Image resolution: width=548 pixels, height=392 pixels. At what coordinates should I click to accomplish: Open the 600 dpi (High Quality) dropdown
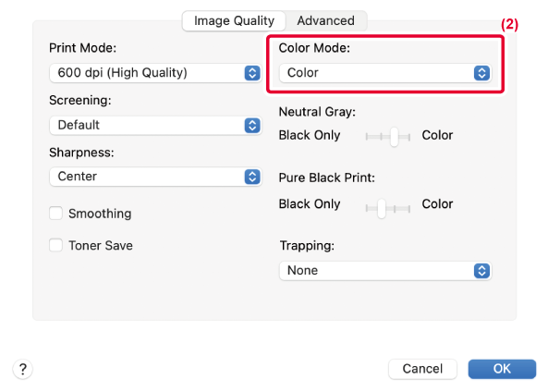click(x=155, y=73)
